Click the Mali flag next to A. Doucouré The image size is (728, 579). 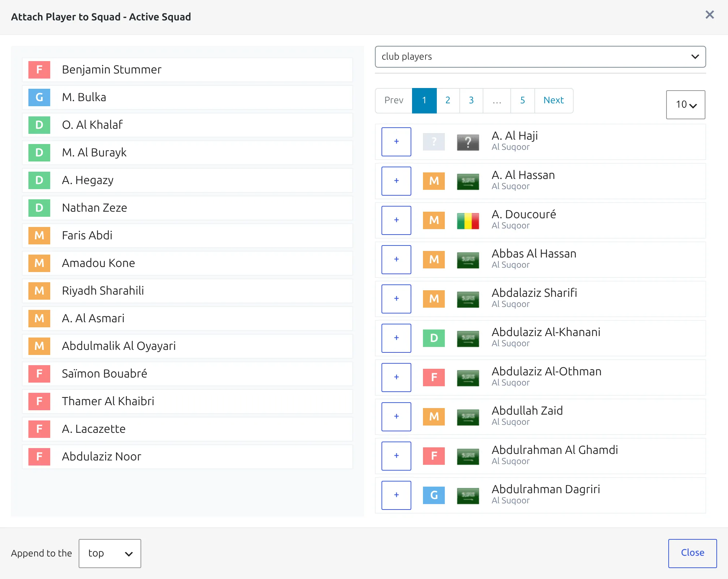[x=468, y=221]
